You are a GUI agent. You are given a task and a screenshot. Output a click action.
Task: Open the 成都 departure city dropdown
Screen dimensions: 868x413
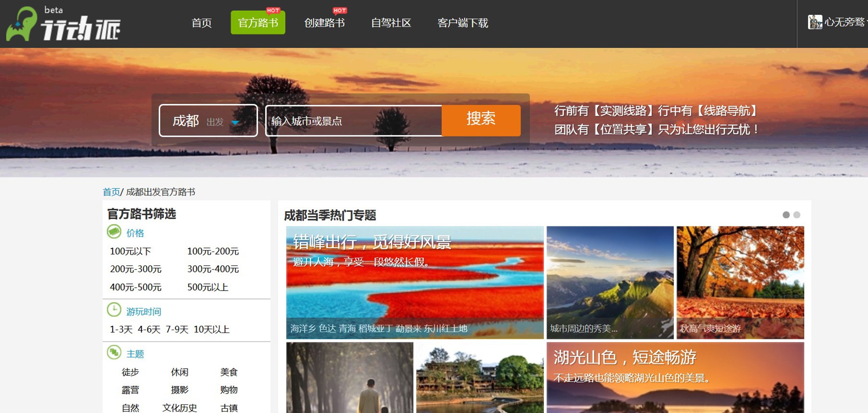coord(208,120)
